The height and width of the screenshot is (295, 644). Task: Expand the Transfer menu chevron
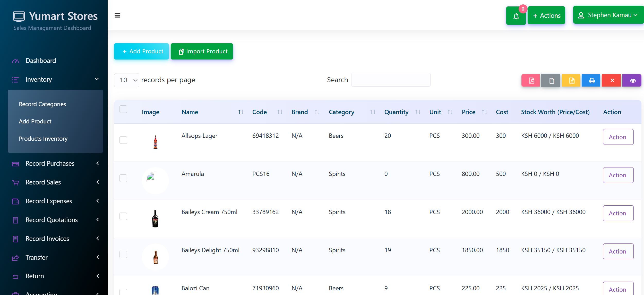tap(98, 257)
